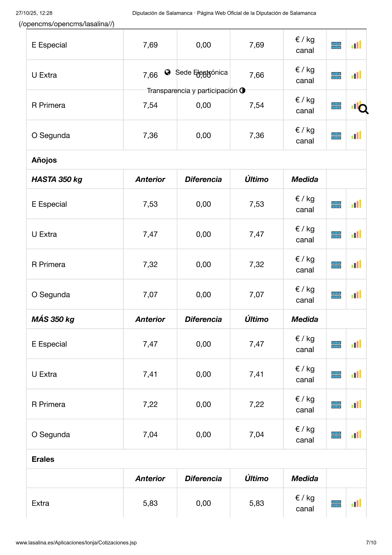The width and height of the screenshot is (392, 555).
Task: Click the table icon in the E Especial 7,53 row
Action: pos(336,204)
